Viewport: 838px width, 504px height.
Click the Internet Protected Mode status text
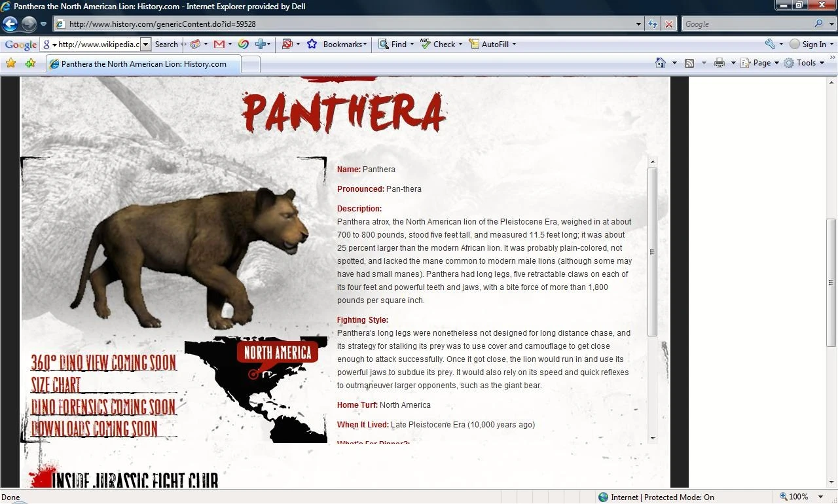[x=662, y=497]
